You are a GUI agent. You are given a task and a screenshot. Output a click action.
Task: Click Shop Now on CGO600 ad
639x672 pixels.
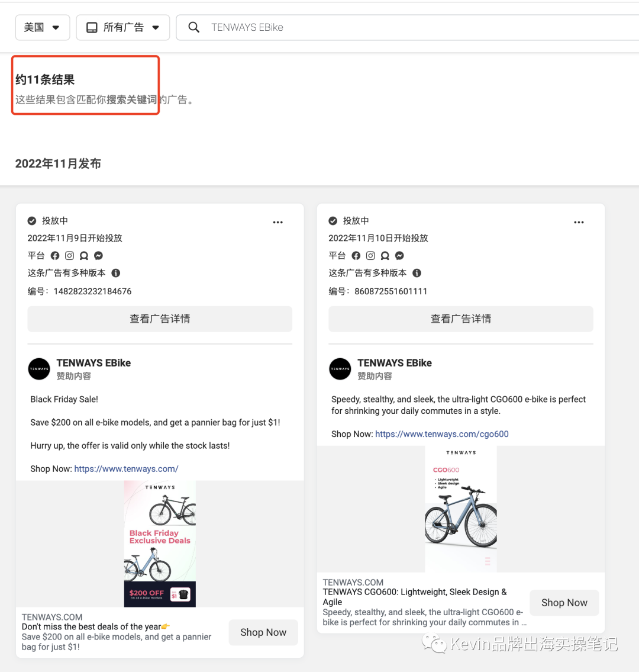(564, 603)
